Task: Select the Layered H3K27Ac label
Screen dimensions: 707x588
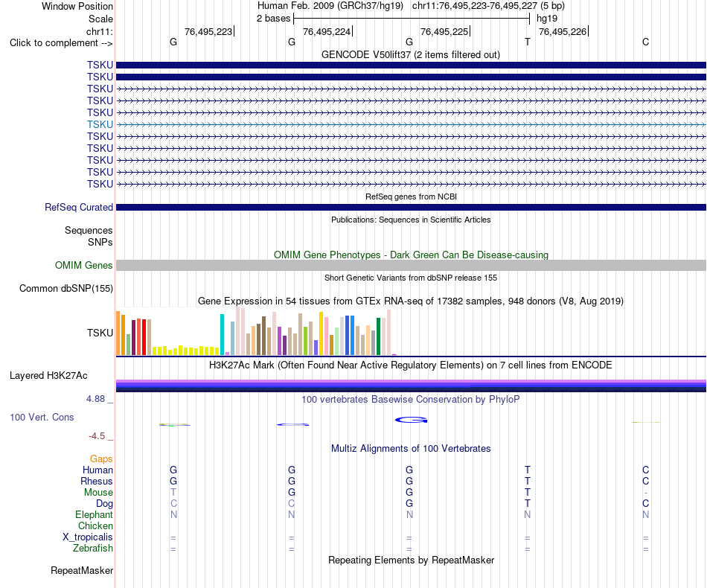Action: [x=48, y=376]
